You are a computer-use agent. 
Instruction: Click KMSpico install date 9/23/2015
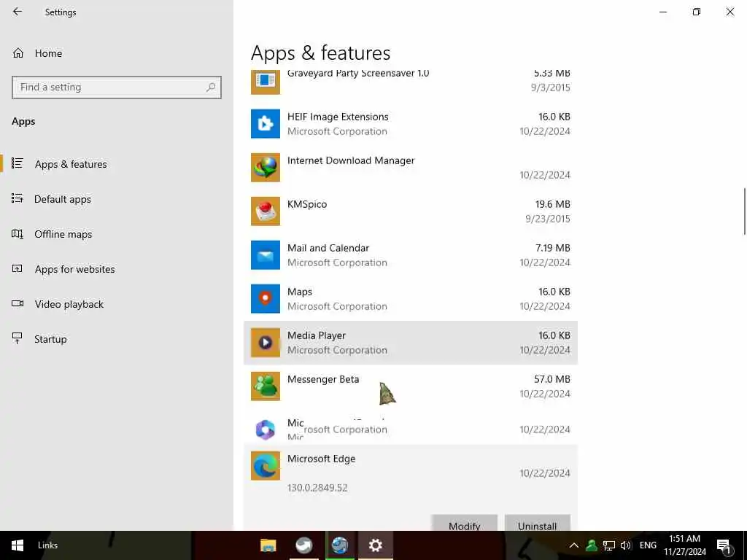[x=547, y=219]
